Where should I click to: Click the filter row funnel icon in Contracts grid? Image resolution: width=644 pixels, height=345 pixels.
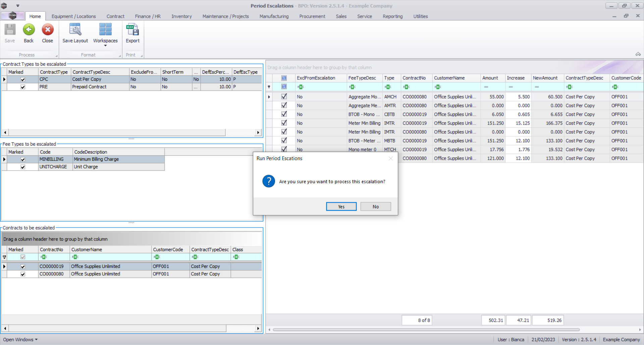4,257
